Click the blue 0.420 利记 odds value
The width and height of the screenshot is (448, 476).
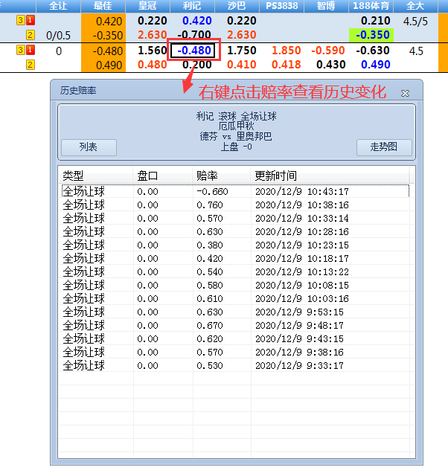196,21
